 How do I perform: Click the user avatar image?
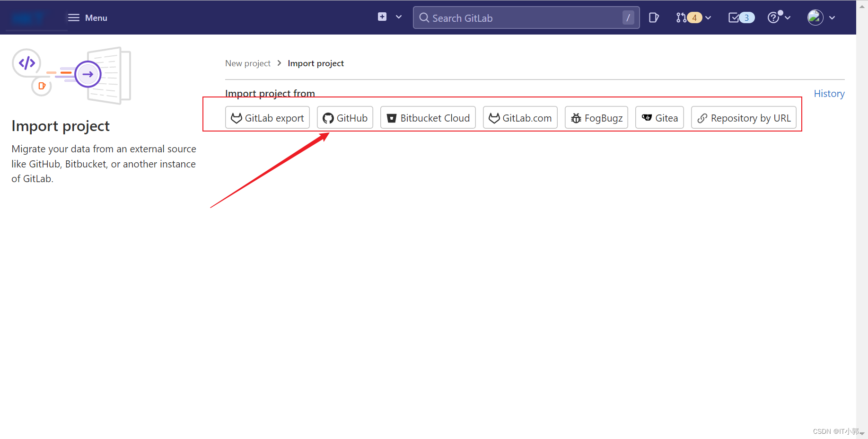(815, 18)
